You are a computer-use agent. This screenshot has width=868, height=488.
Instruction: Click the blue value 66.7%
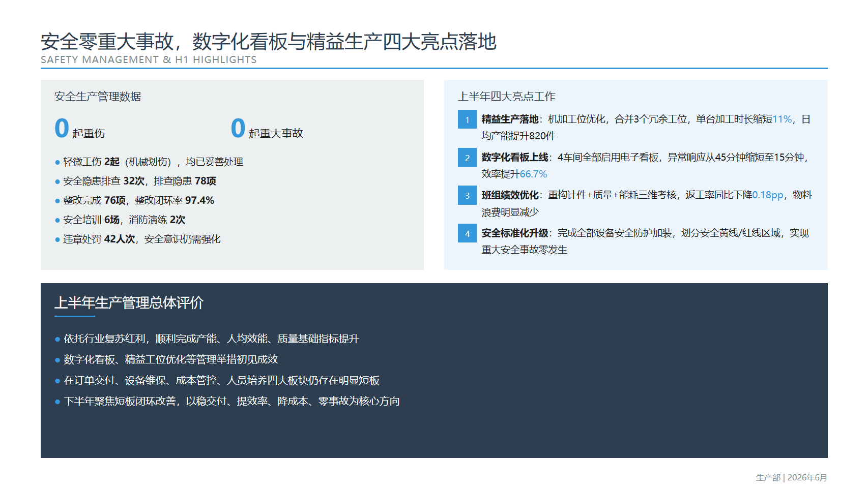pyautogui.click(x=533, y=174)
